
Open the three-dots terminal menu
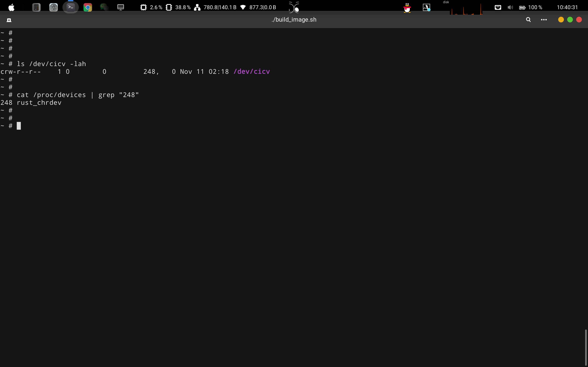pos(544,20)
